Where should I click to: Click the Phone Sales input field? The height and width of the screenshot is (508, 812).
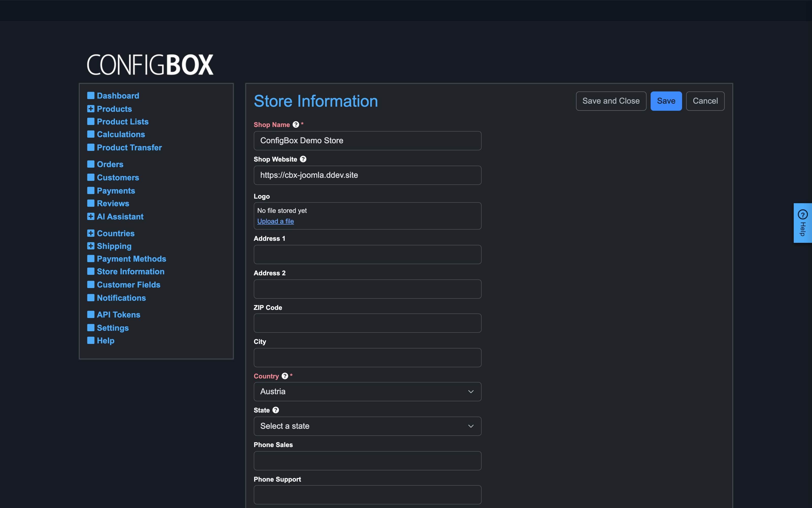(x=367, y=461)
